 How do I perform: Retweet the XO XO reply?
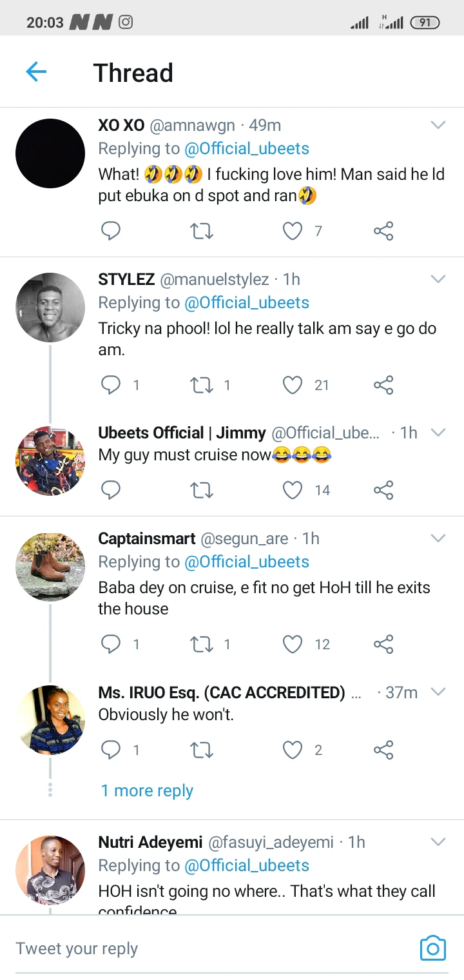point(202,231)
